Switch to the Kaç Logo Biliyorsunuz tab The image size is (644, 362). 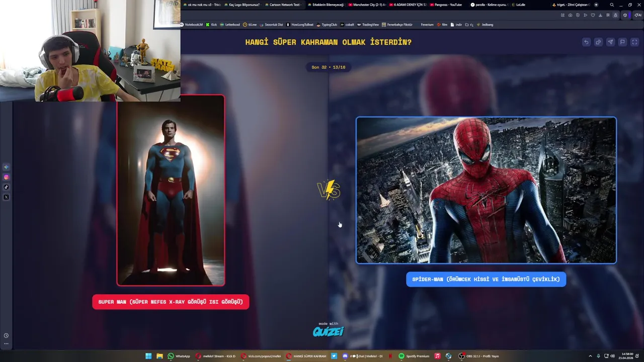(242, 5)
